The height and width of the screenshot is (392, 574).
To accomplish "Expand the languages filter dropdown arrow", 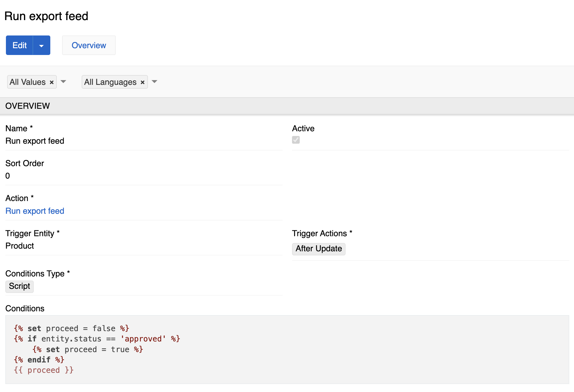I will coord(154,82).
